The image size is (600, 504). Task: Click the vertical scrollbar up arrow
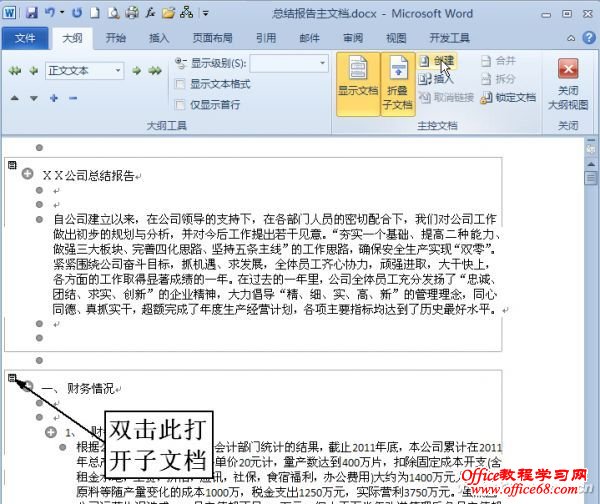click(x=591, y=164)
